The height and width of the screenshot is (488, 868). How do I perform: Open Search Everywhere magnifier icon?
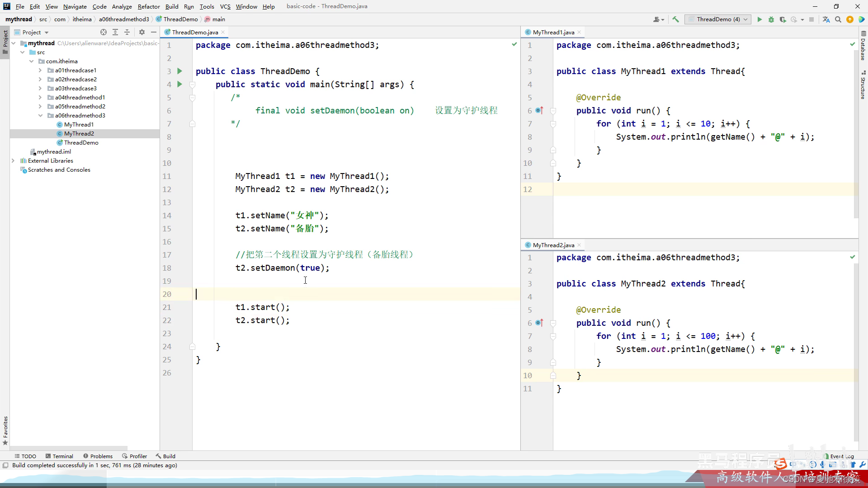[x=838, y=19]
